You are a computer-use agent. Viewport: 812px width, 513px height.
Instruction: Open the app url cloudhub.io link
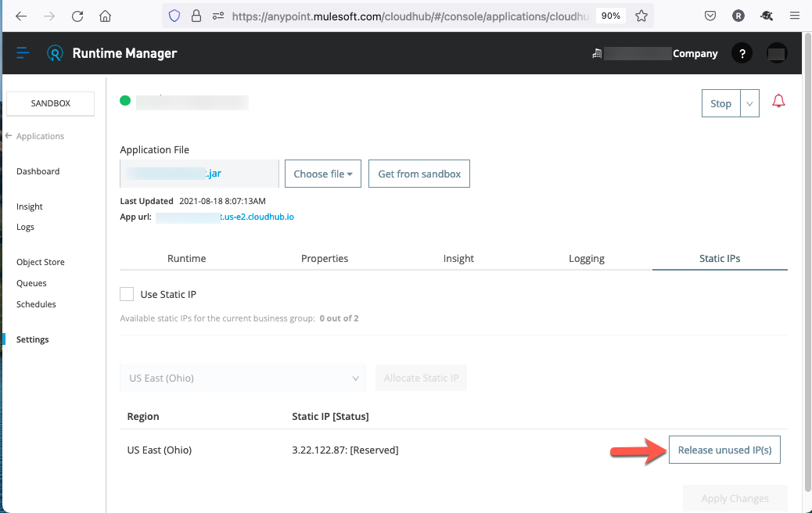[x=225, y=217]
